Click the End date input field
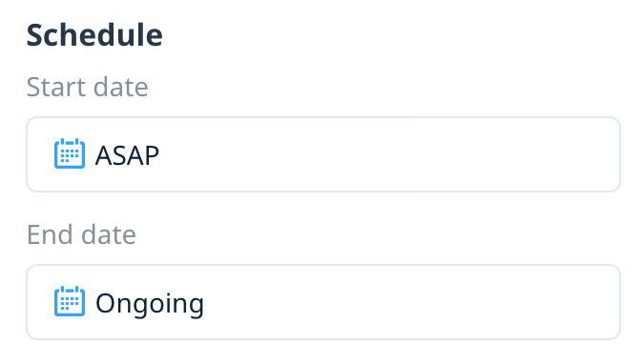 [x=323, y=302]
